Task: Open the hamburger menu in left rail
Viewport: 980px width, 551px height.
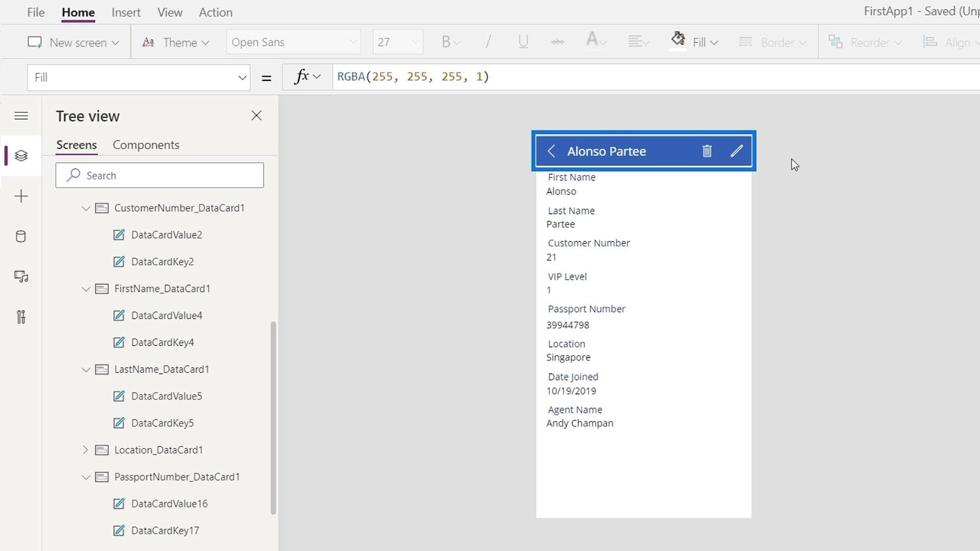Action: 21,116
